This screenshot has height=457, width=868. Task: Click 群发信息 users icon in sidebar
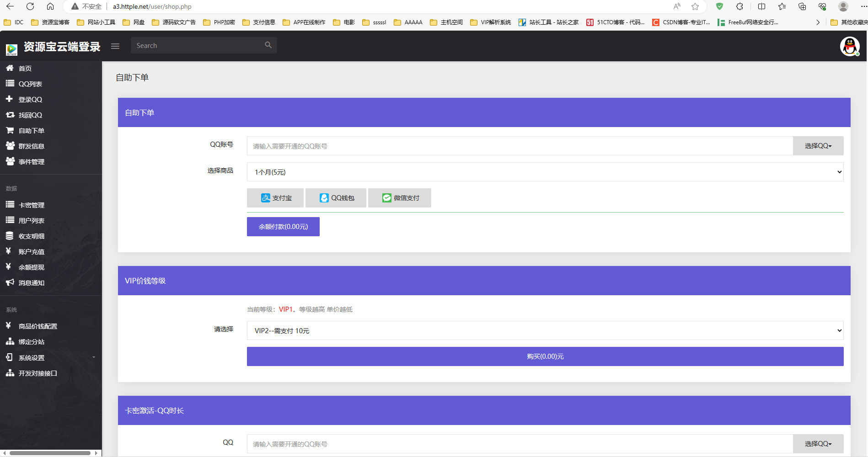(x=10, y=146)
